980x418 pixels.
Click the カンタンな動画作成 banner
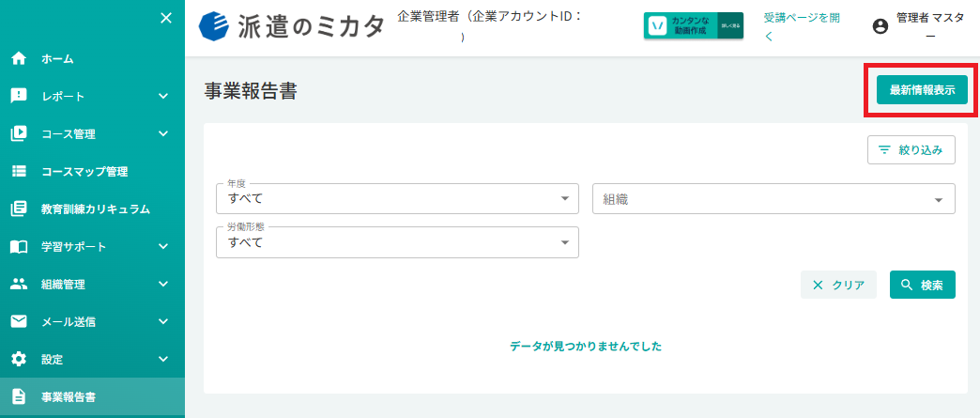[694, 25]
